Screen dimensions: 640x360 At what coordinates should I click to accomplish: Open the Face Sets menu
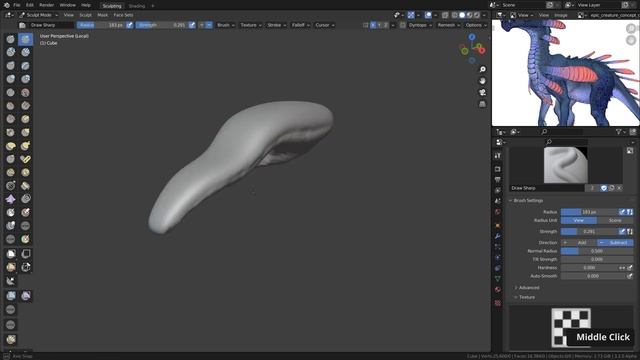click(123, 15)
